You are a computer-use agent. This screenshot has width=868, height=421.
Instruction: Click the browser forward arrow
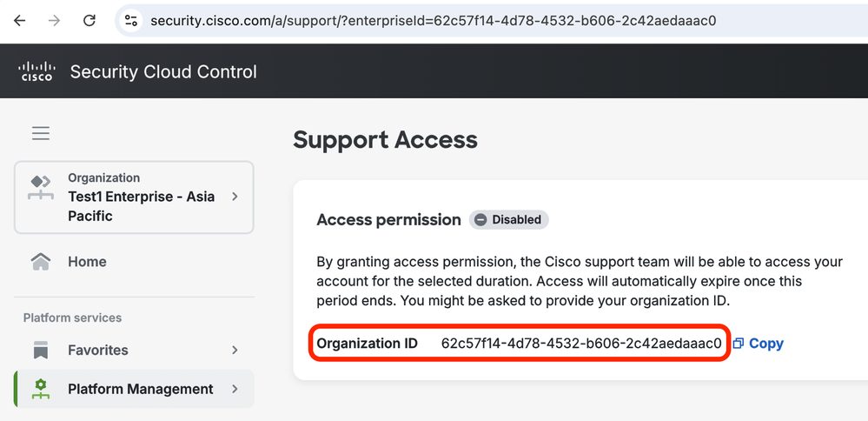[54, 21]
